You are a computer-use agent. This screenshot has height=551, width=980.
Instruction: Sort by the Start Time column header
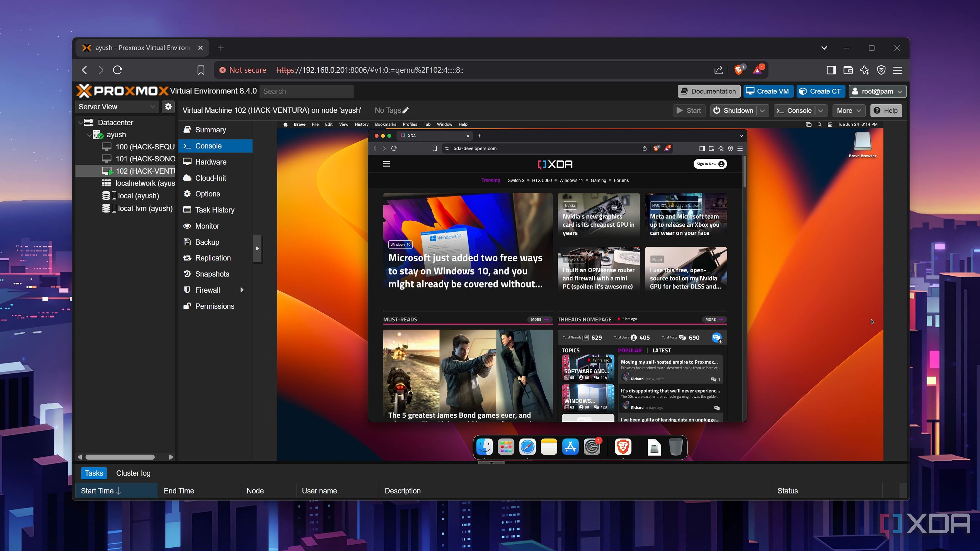(x=116, y=491)
